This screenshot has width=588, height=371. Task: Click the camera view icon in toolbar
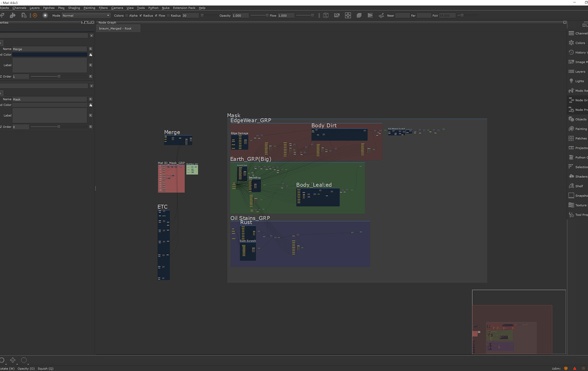(x=337, y=15)
